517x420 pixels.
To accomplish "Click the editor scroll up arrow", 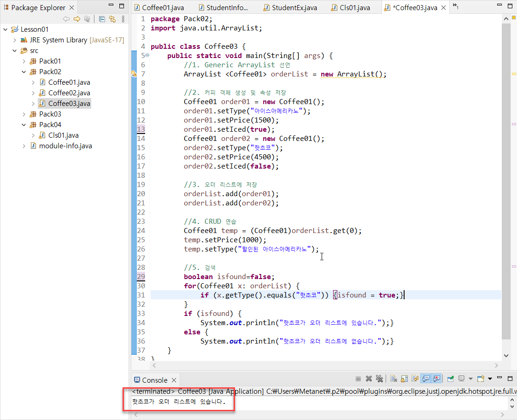I will tap(506, 19).
